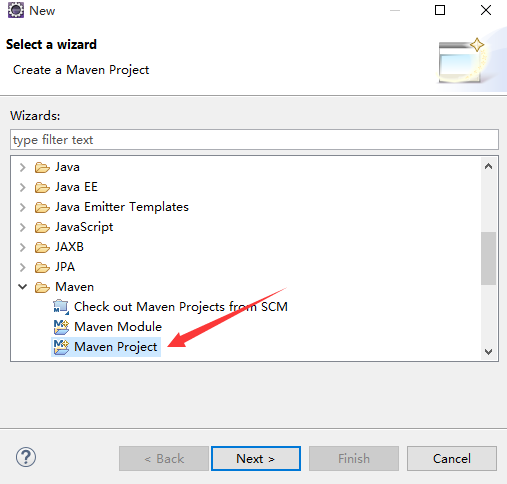This screenshot has width=507, height=484.
Task: Close the New wizard dialog
Action: pyautogui.click(x=486, y=10)
